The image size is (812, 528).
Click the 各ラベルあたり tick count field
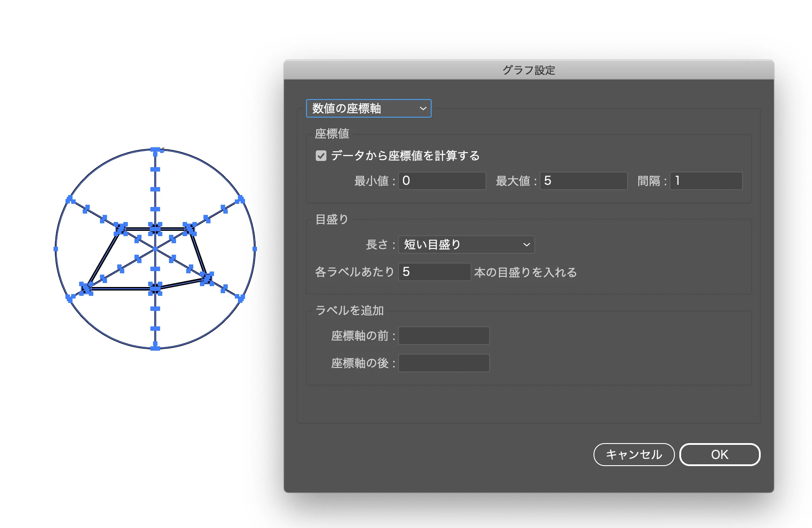435,272
